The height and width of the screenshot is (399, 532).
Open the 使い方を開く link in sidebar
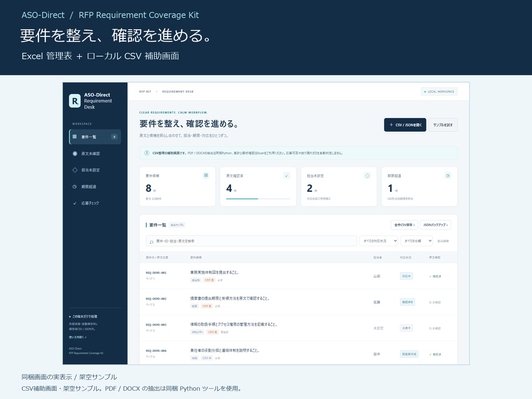pyautogui.click(x=78, y=337)
